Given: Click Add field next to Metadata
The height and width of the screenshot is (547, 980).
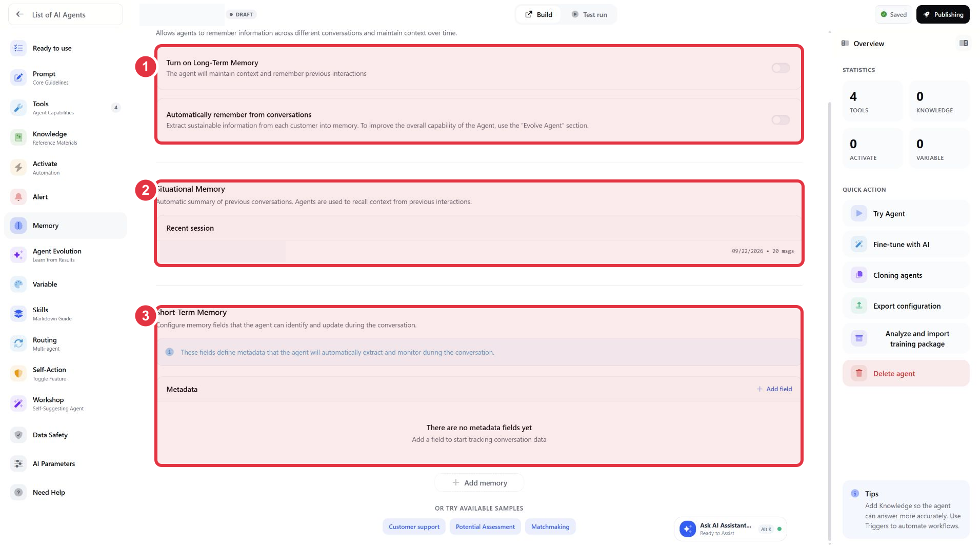Looking at the screenshot, I should (774, 389).
